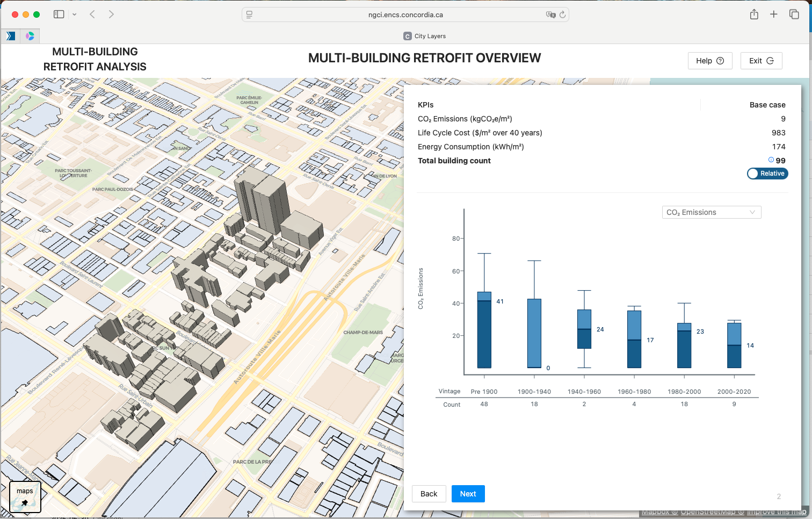Click the 1960-1980 vintage label

[634, 392]
